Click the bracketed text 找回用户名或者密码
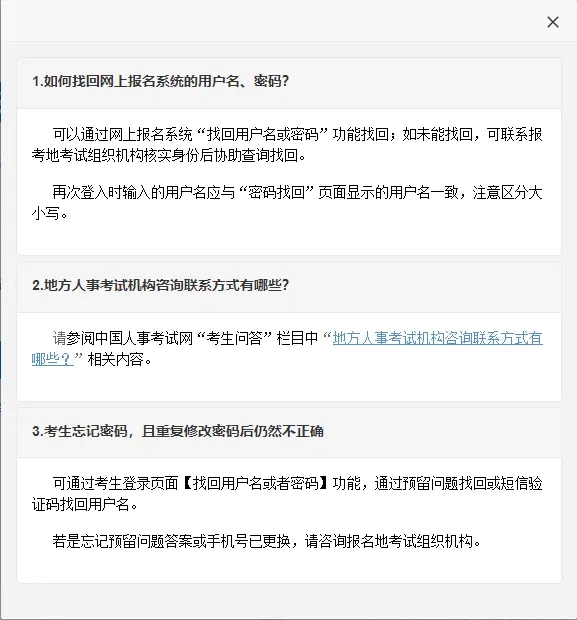 pyautogui.click(x=255, y=484)
